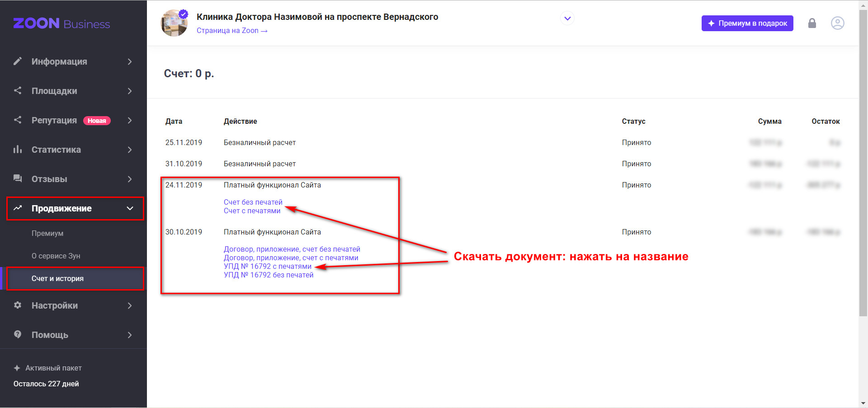Open the Информация sidebar menu
868x408 pixels.
[x=73, y=61]
